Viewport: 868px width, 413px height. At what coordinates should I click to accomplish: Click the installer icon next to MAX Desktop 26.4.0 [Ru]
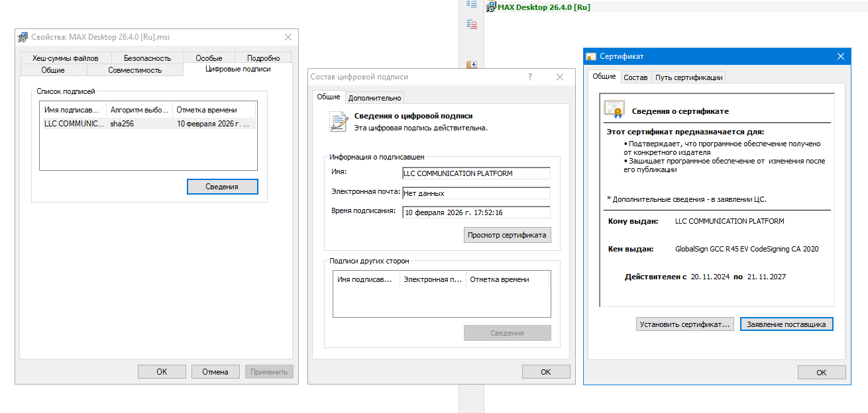491,7
